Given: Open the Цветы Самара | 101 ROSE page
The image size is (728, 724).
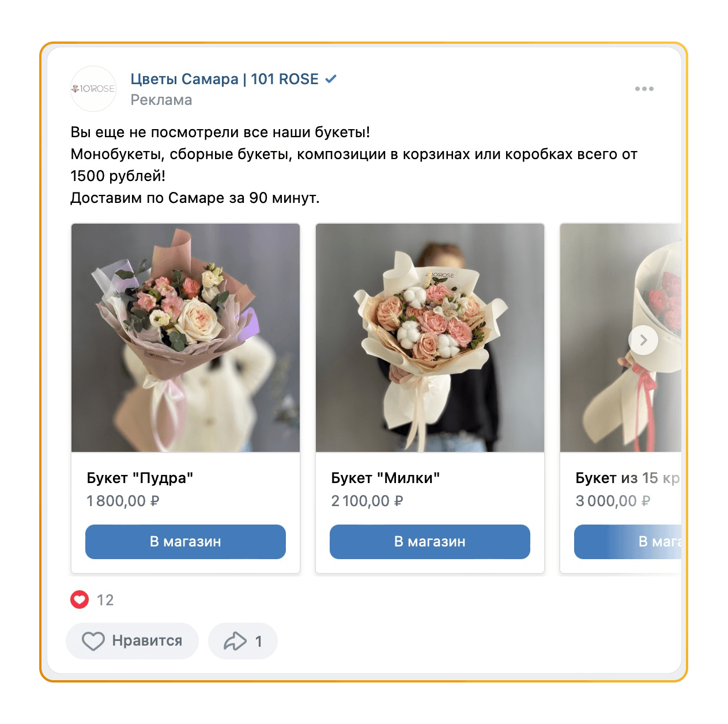Looking at the screenshot, I should 224,79.
